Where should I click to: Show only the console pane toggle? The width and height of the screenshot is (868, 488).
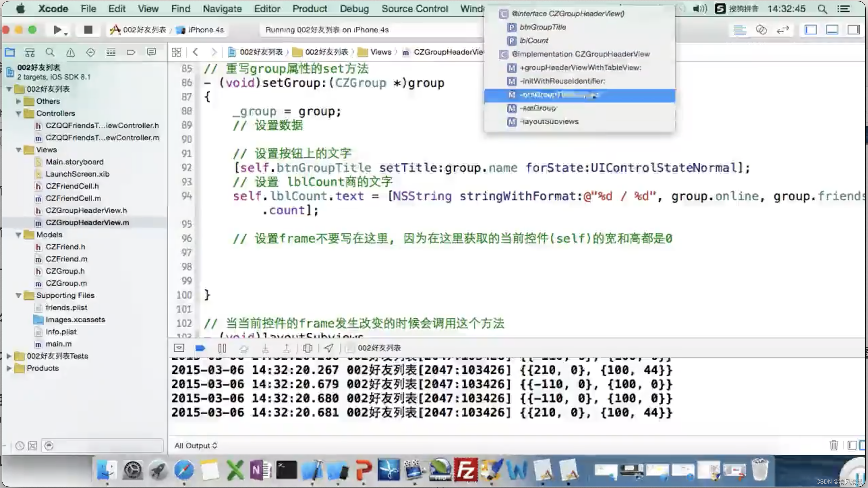click(863, 445)
